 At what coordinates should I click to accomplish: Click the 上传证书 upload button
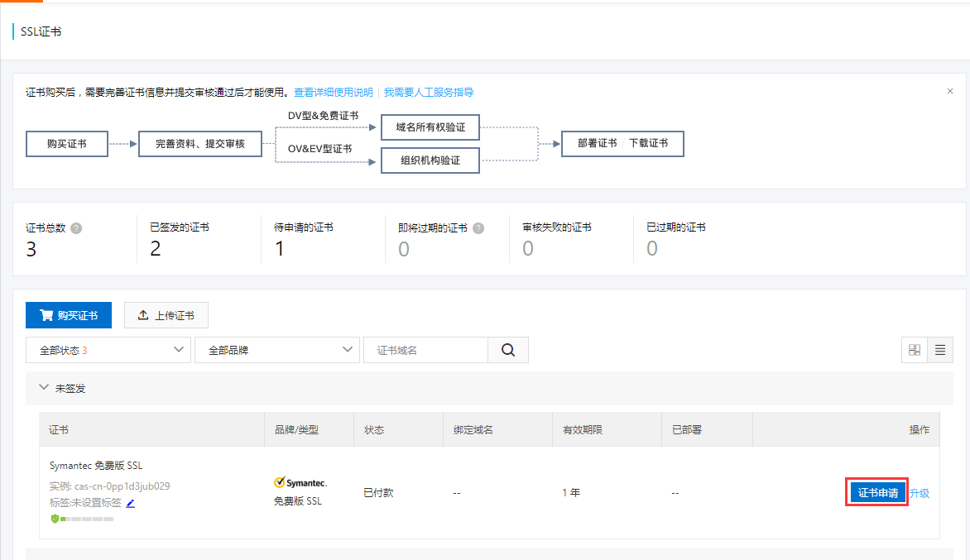(166, 315)
